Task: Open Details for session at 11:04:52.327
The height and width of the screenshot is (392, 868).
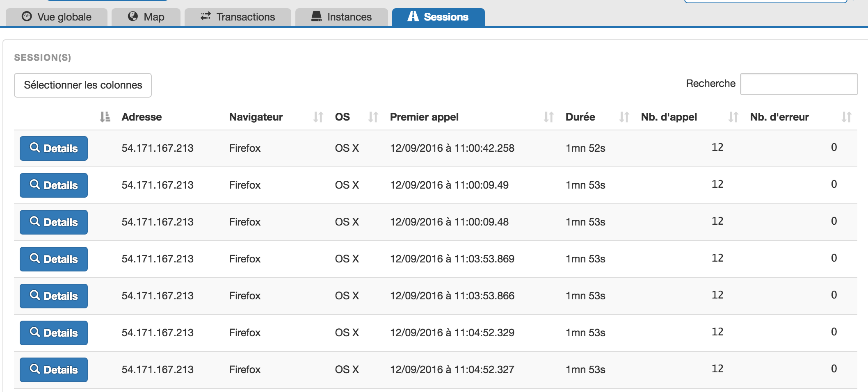Action: 54,370
